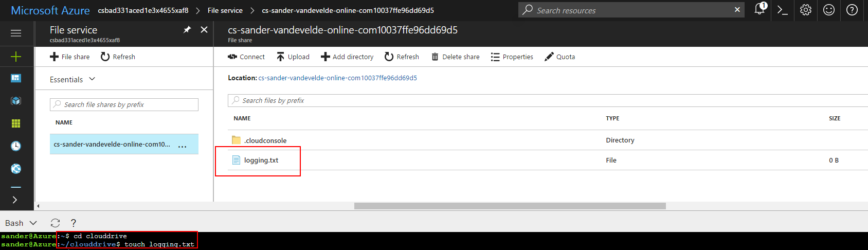Open the Location path link
Screen dimensions: 868x250
337,78
